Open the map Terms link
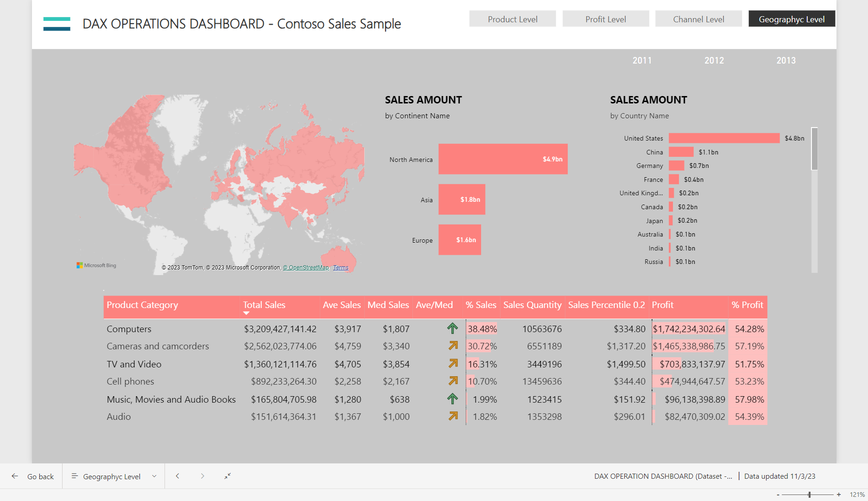This screenshot has width=868, height=501. (x=341, y=268)
